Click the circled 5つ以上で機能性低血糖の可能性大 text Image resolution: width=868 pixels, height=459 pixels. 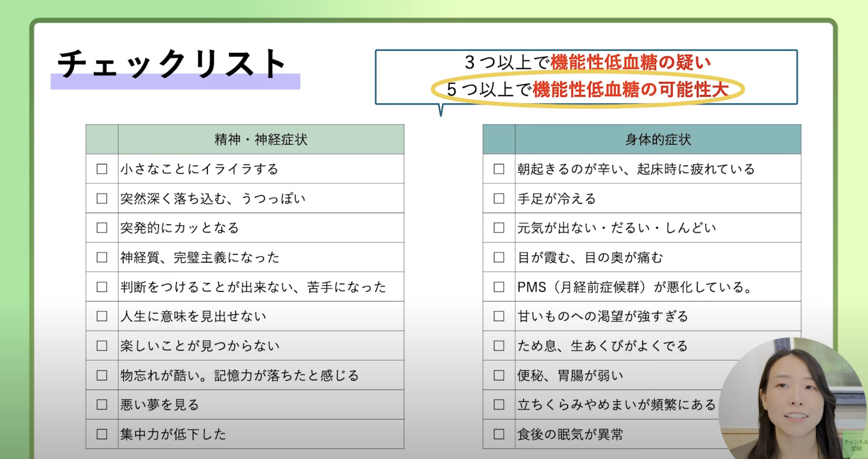pyautogui.click(x=588, y=90)
